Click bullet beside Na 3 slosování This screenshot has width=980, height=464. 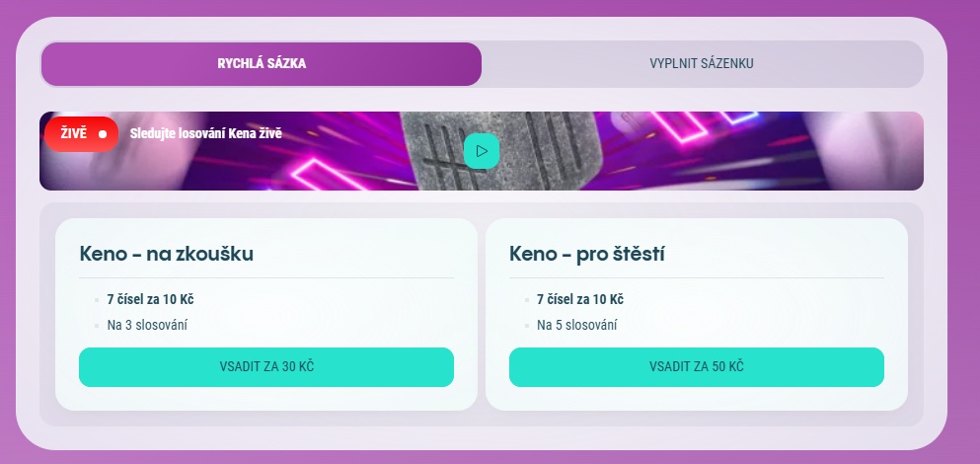97,325
